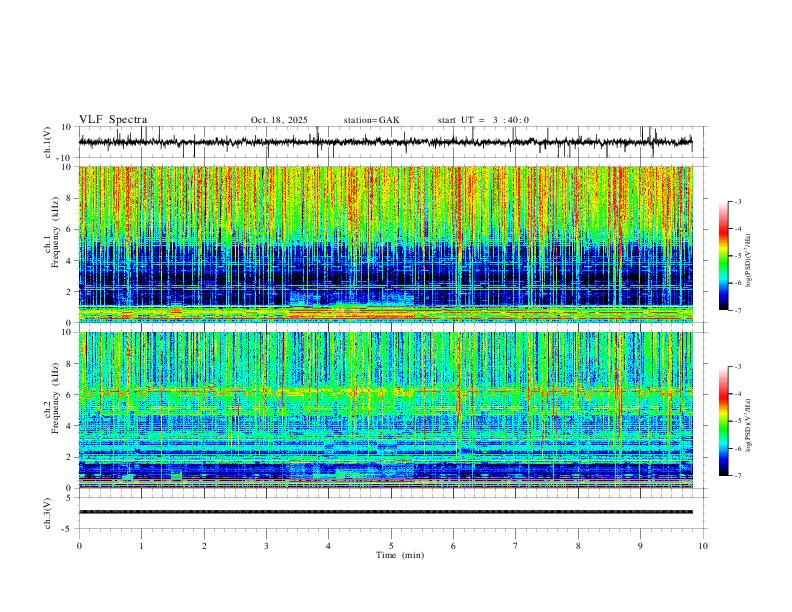The image size is (792, 612).
Task: Click the "3" tick on the time axis
Action: 266,546
